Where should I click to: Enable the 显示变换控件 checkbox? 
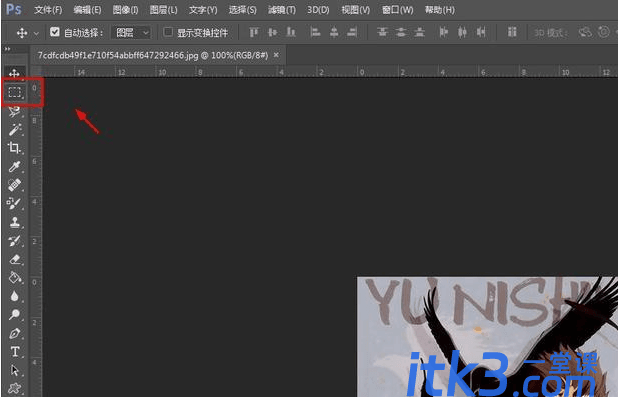tap(168, 32)
